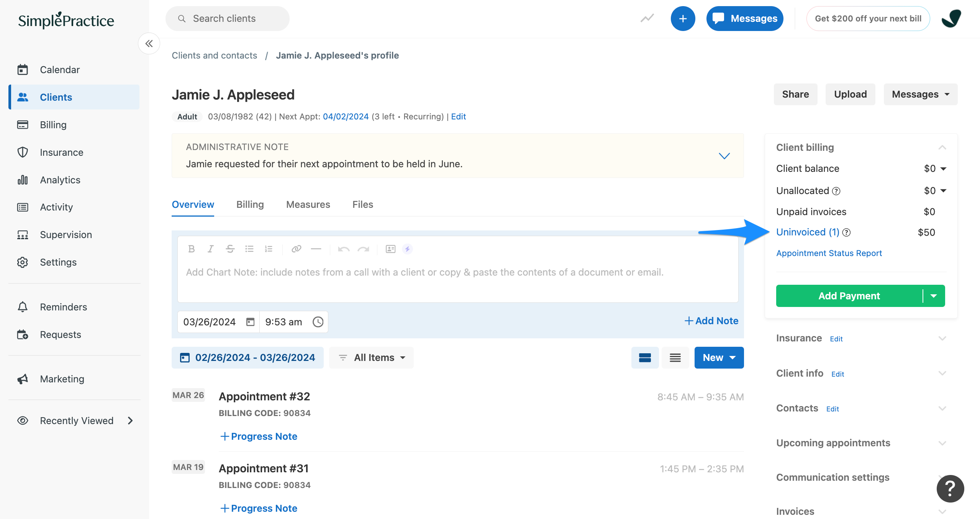Toggle bold formatting in chart note
The height and width of the screenshot is (519, 980).
pyautogui.click(x=192, y=249)
